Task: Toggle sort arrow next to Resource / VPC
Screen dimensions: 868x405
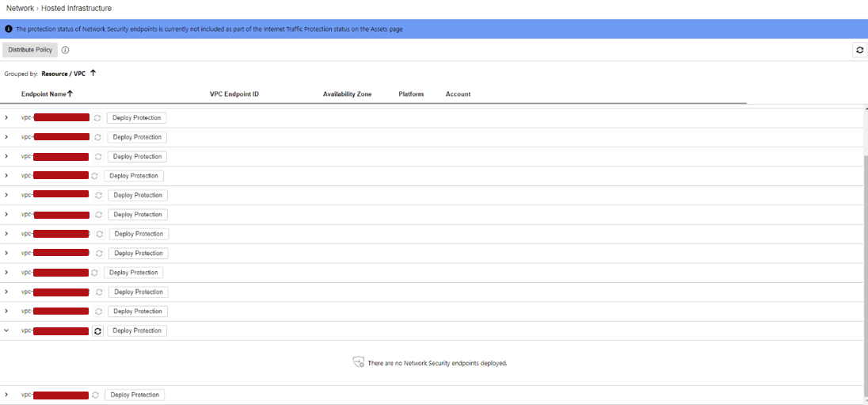Action: (x=93, y=73)
